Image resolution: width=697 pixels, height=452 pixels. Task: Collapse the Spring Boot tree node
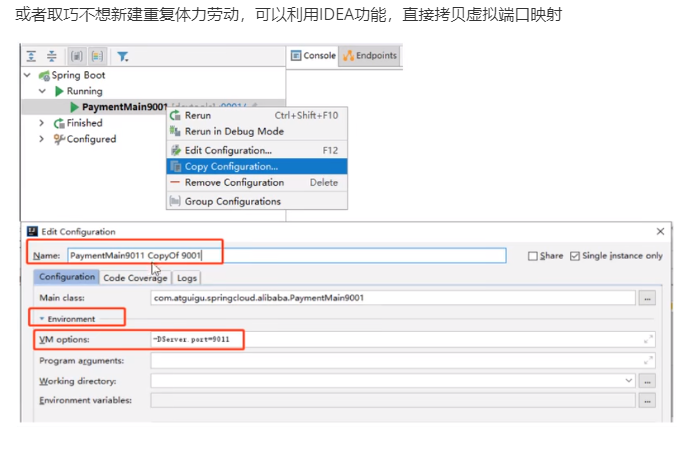coord(27,75)
